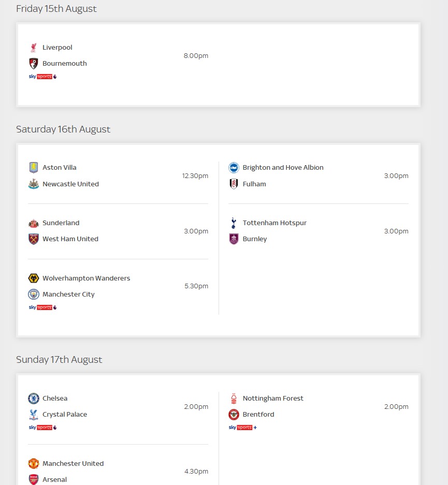Open the Crystal Palace team link
The height and width of the screenshot is (485, 448).
coord(65,415)
